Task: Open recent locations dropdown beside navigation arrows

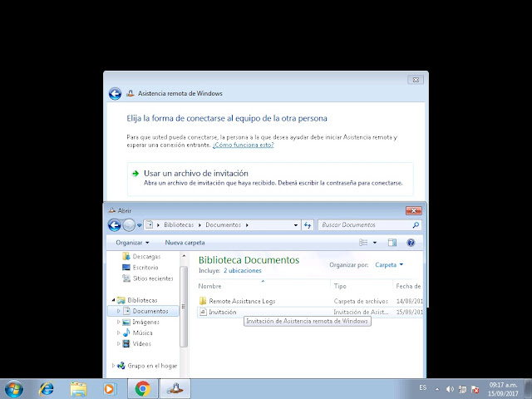Action: tap(139, 225)
